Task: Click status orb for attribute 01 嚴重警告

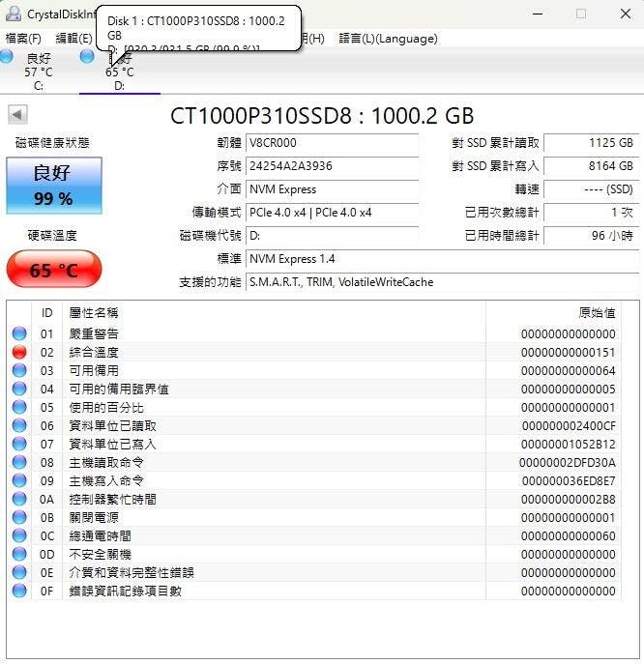Action: (19, 333)
